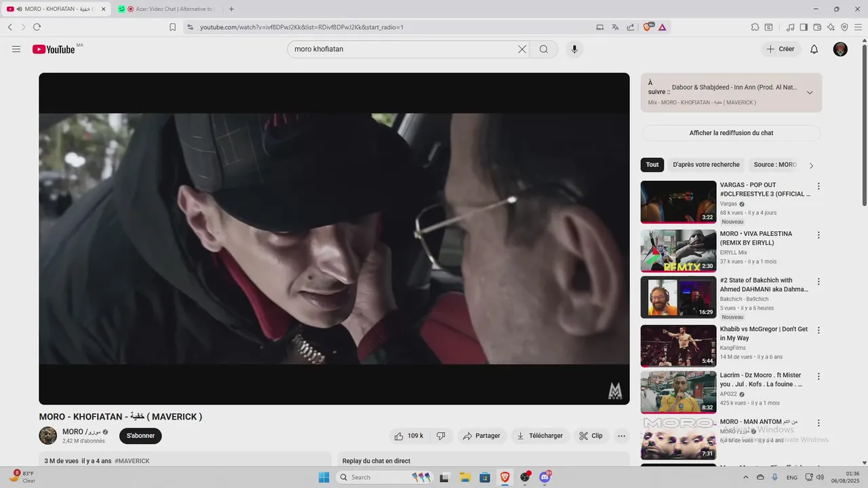Screen dimensions: 868x488
Task: Play Khabib vs McGregor thumbnail
Action: tap(678, 346)
